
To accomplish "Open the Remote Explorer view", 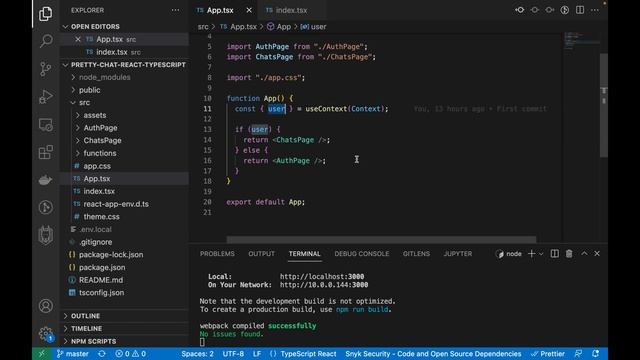I will point(46,124).
